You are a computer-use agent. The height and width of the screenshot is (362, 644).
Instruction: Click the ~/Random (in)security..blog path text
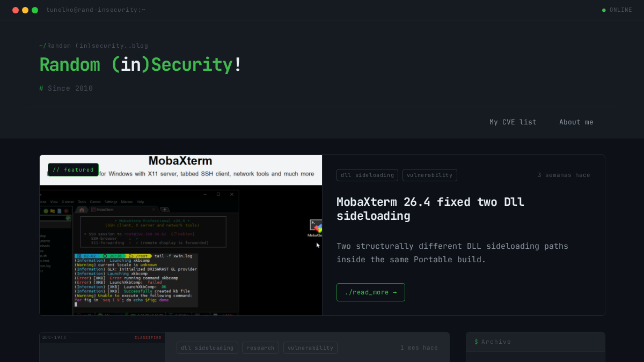[x=93, y=46]
